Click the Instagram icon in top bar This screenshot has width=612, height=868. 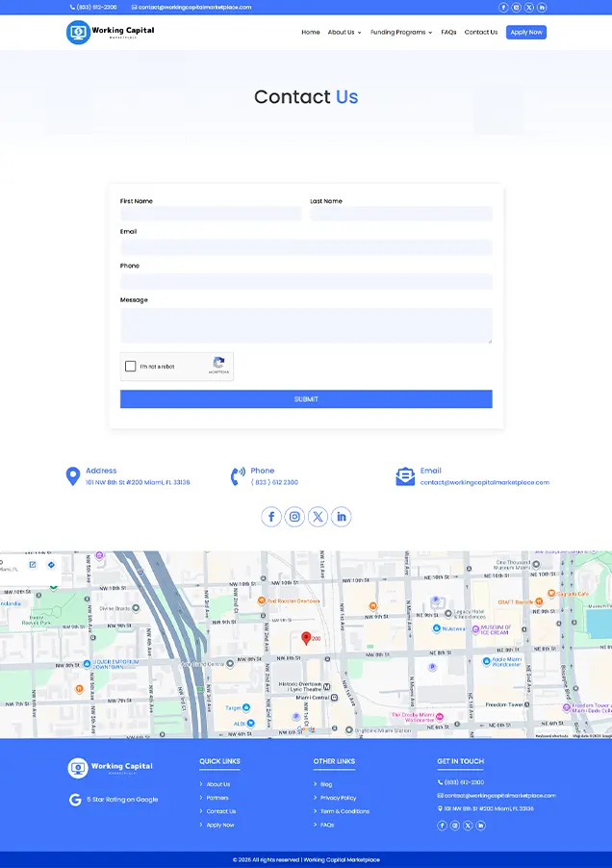pos(517,7)
